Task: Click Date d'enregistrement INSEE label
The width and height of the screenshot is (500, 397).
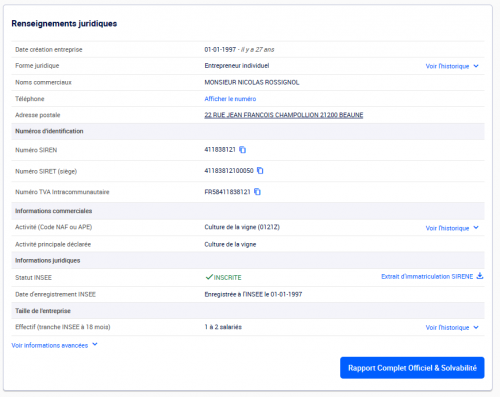Action: point(55,294)
